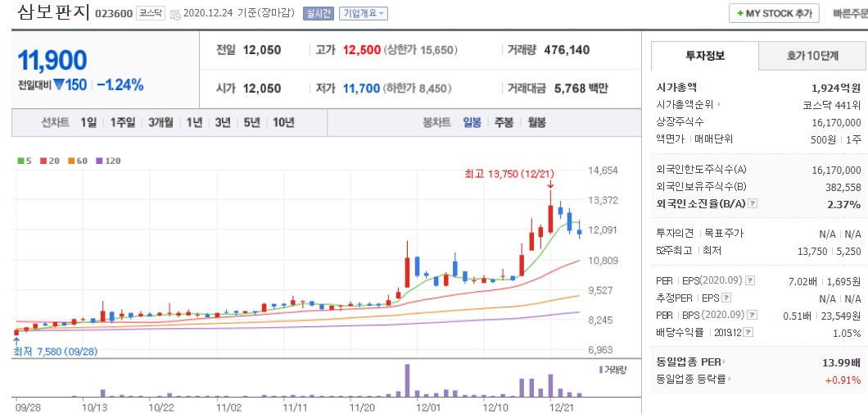Select the 1주일 line chart period
Screen dimensions: 868x414
click(x=122, y=122)
